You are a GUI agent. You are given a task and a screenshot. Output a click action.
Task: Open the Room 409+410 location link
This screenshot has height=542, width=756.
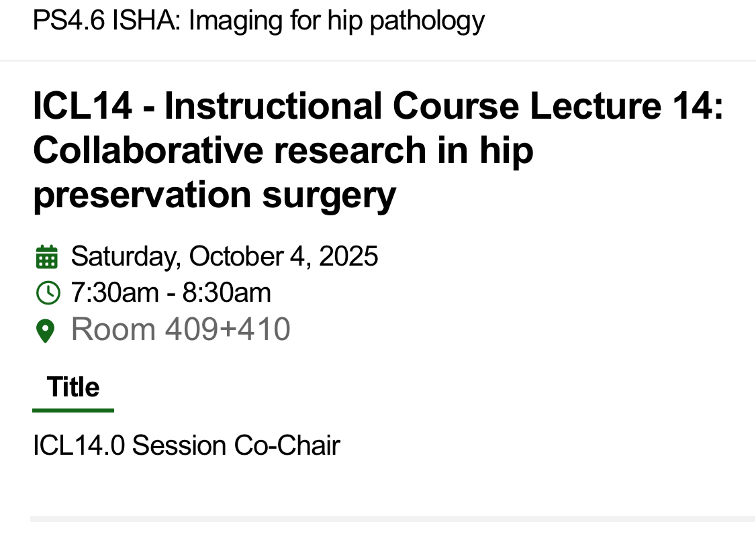[x=181, y=329]
